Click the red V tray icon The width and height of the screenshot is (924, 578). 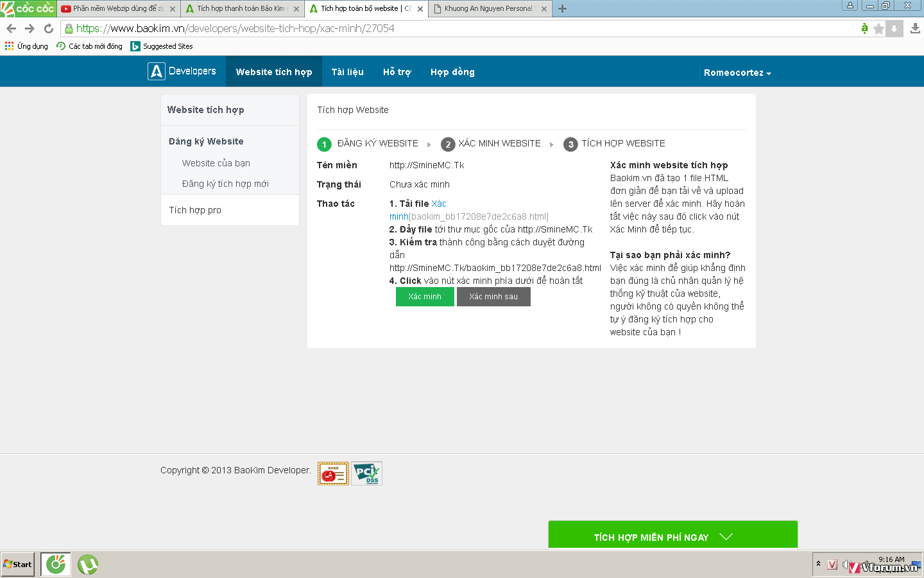coord(832,565)
